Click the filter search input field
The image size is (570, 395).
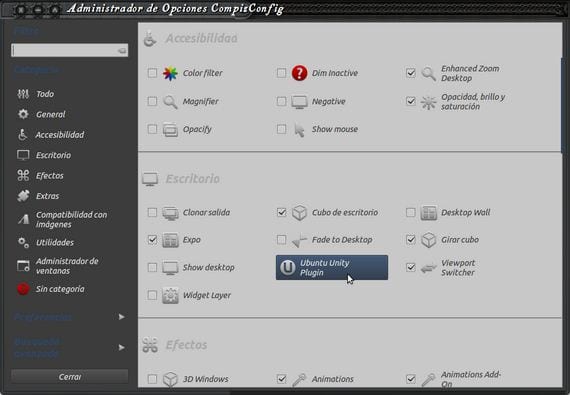[69, 51]
